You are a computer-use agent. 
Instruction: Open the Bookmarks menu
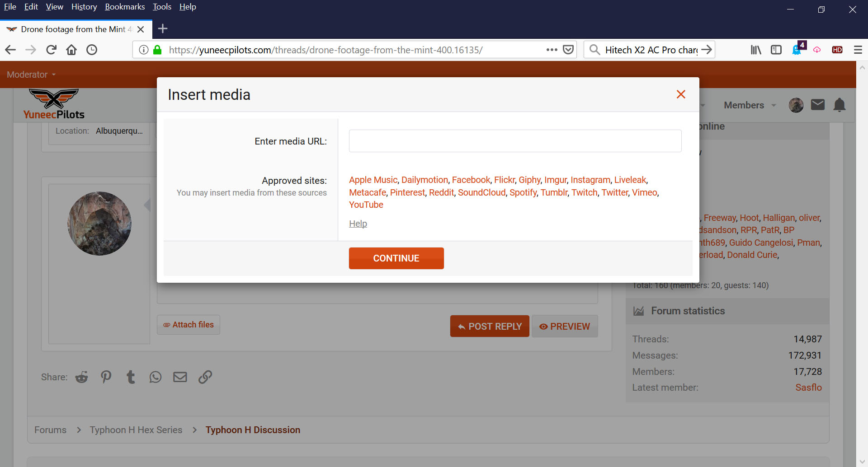125,7
